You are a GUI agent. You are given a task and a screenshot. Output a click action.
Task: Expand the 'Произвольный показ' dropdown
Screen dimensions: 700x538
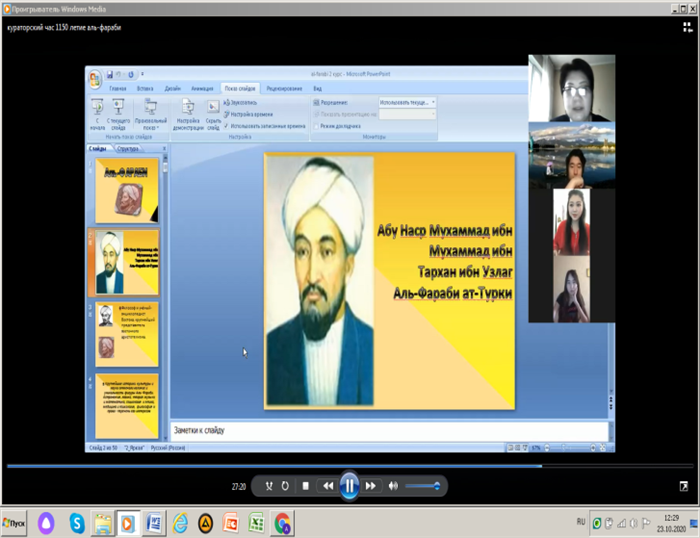coord(152,125)
